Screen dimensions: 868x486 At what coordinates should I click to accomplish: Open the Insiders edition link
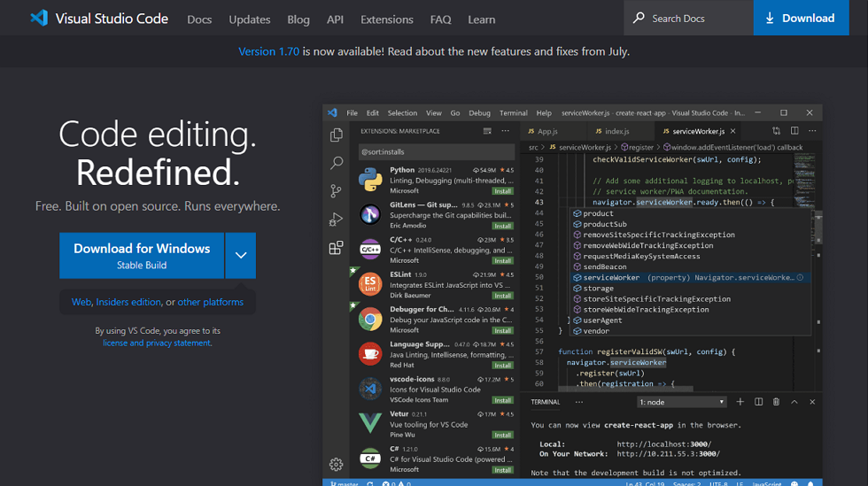tap(128, 302)
